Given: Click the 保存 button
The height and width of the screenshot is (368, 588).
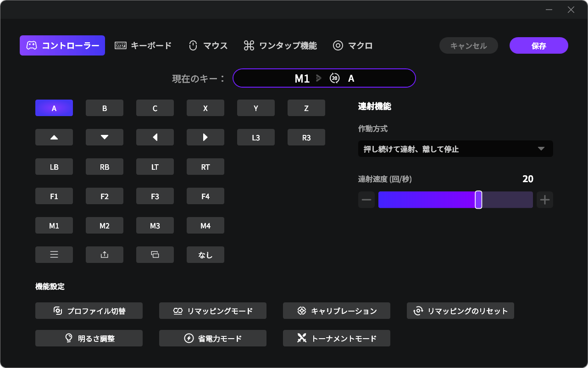Looking at the screenshot, I should point(538,45).
